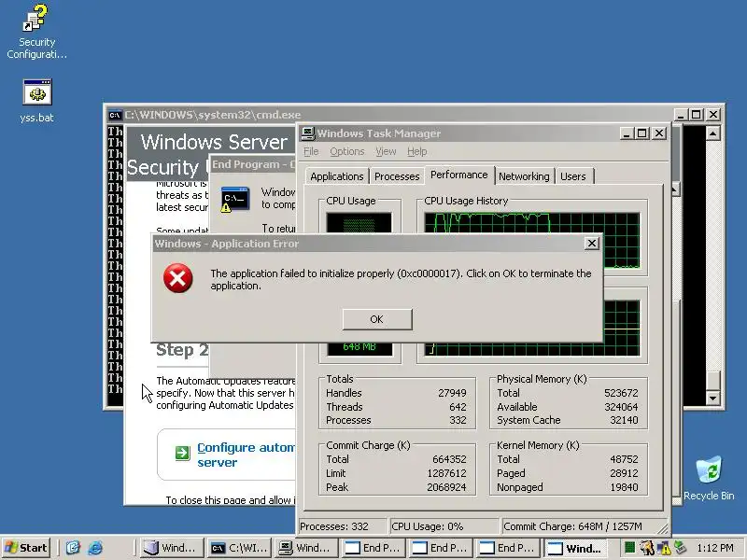Select the Performance tab
Viewport: 747px width, 560px height.
tap(459, 175)
